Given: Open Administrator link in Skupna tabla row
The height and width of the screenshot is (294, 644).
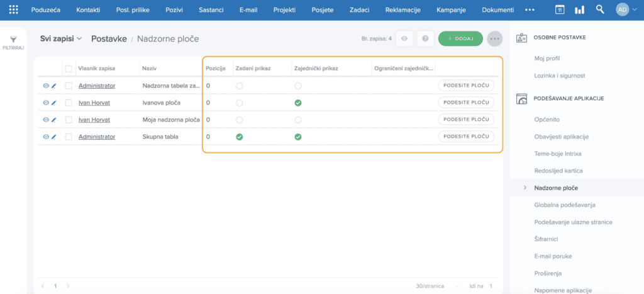Looking at the screenshot, I should click(97, 137).
